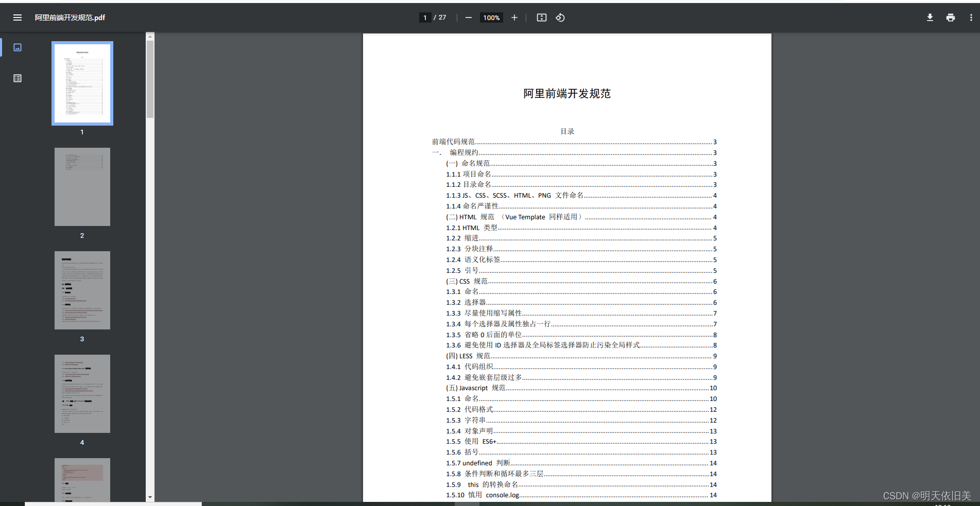Go to '1.5.5 使用 ES6+' entry
Screen dimensions: 980x506
pos(581,441)
